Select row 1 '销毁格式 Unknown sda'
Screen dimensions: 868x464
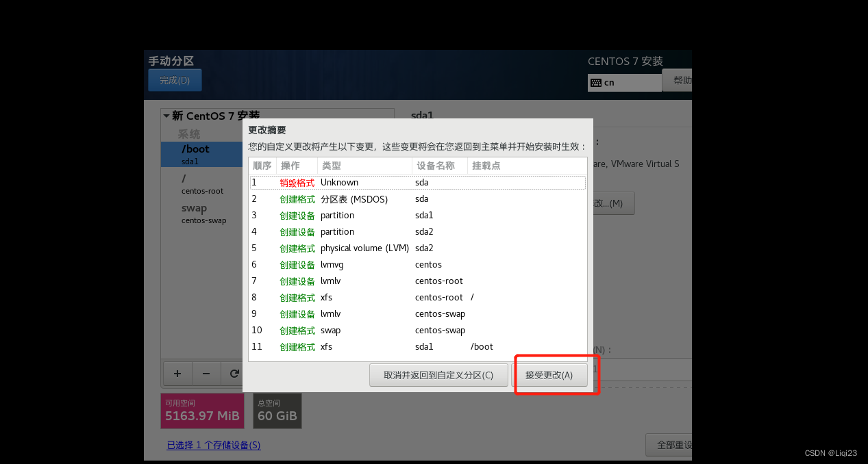[x=418, y=183]
